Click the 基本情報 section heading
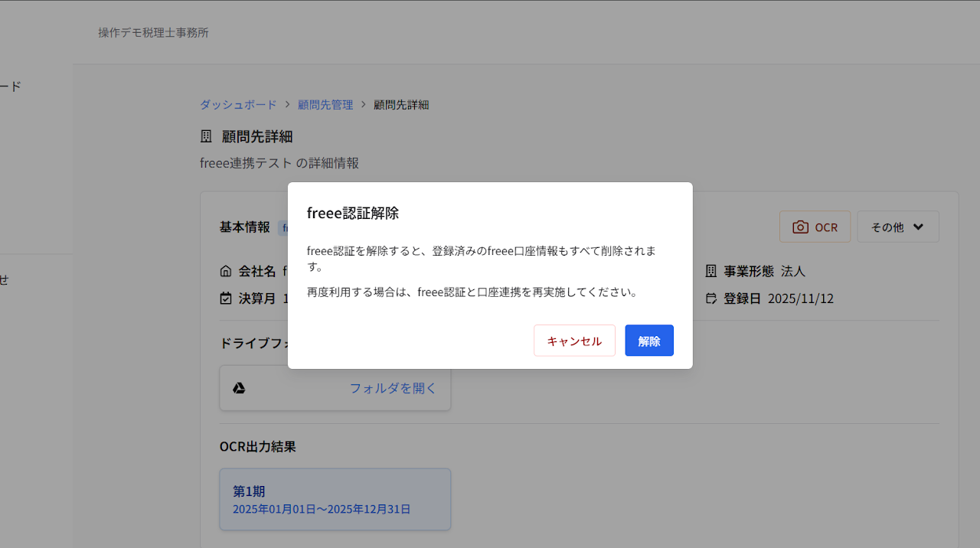 (x=245, y=227)
